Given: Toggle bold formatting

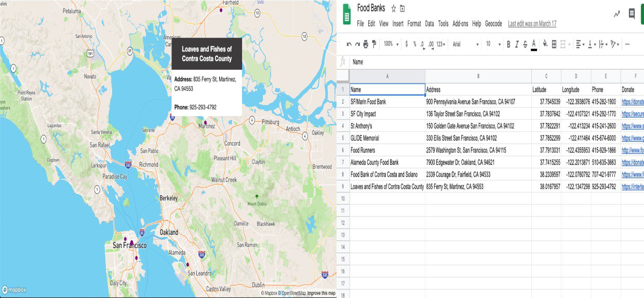Looking at the screenshot, I should 508,44.
